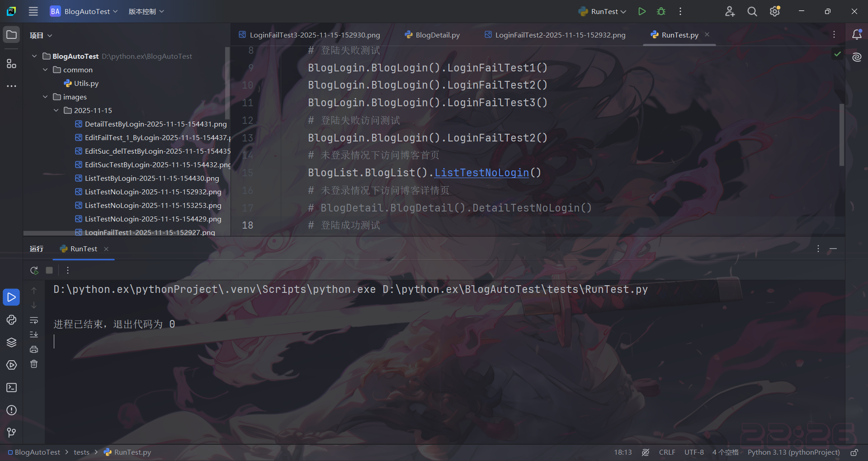Close the RunTest.py editor tab

tap(707, 35)
